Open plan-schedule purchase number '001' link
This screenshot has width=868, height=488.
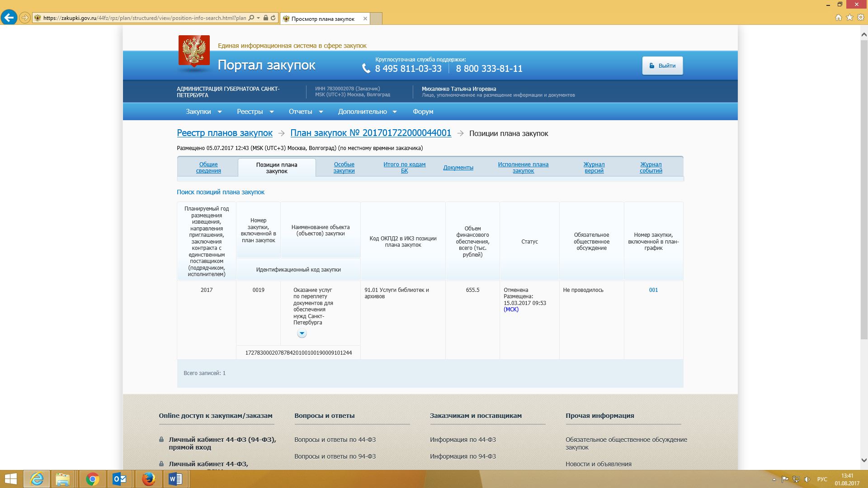[x=653, y=290]
